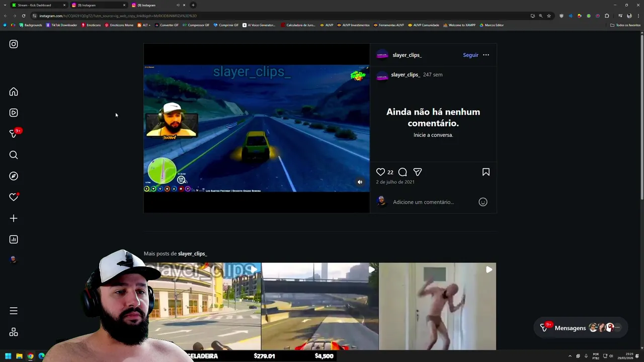This screenshot has width=644, height=362.
Task: Open a new browser tab with plus
Action: [193, 5]
